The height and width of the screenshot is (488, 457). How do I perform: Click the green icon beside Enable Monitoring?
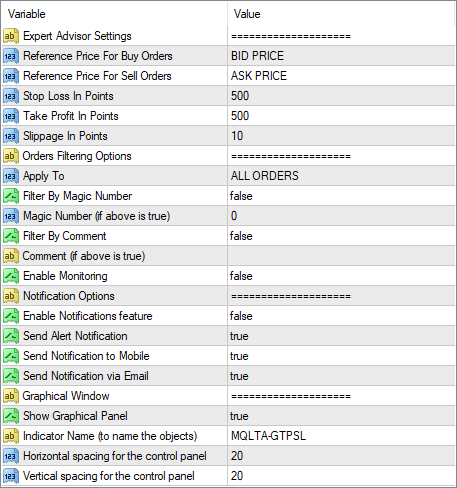click(11, 276)
